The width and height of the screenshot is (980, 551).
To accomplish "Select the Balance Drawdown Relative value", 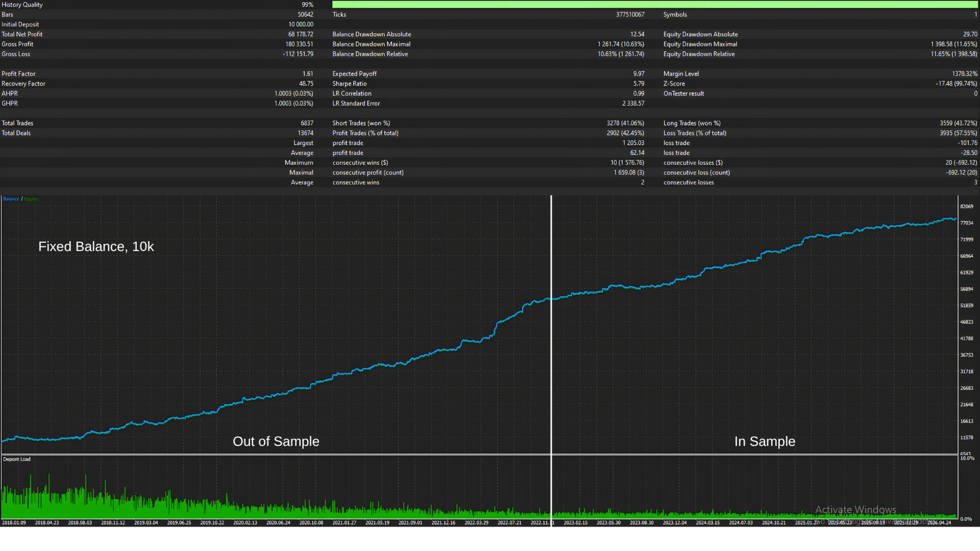I will pyautogui.click(x=621, y=54).
